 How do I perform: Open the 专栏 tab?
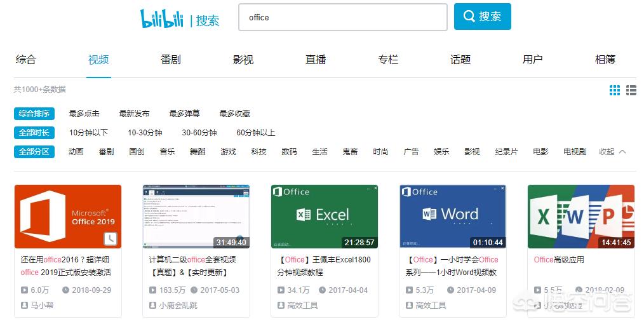[388, 60]
